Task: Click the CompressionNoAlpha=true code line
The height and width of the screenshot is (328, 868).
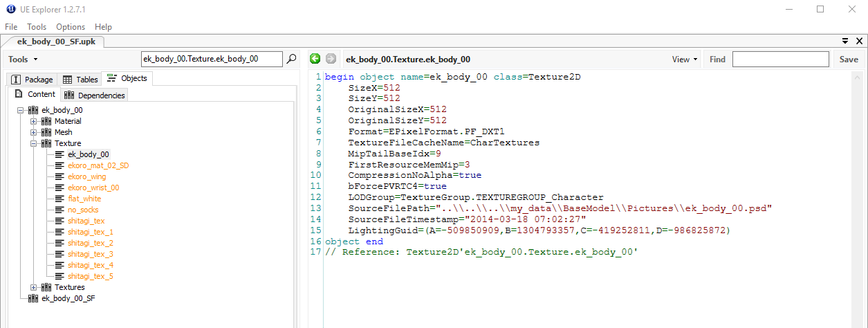Action: [x=414, y=175]
